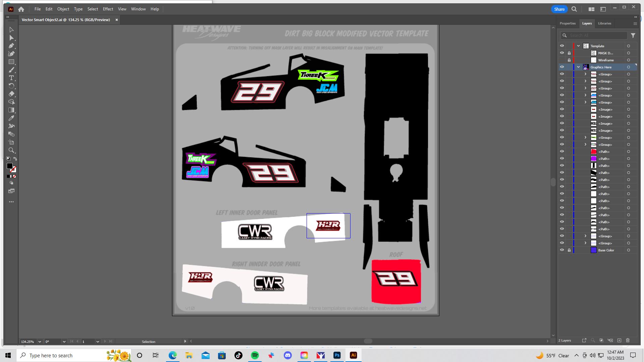Activate the Gradient tool
644x362 pixels.
click(x=11, y=110)
